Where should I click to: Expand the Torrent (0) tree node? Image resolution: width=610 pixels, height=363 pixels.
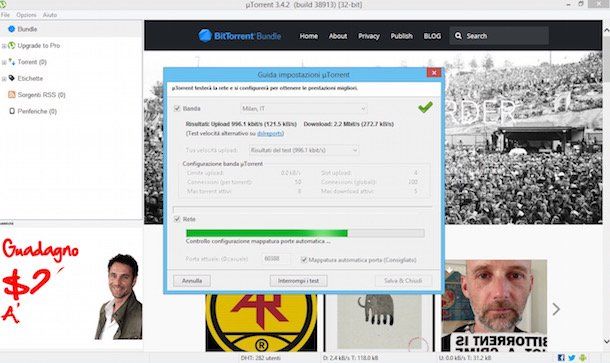coord(4,62)
